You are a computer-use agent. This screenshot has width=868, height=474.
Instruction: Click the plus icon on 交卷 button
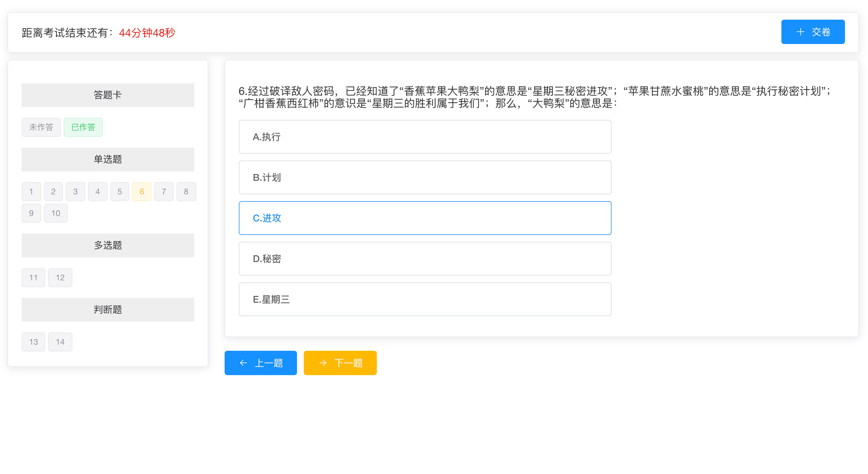(x=800, y=31)
